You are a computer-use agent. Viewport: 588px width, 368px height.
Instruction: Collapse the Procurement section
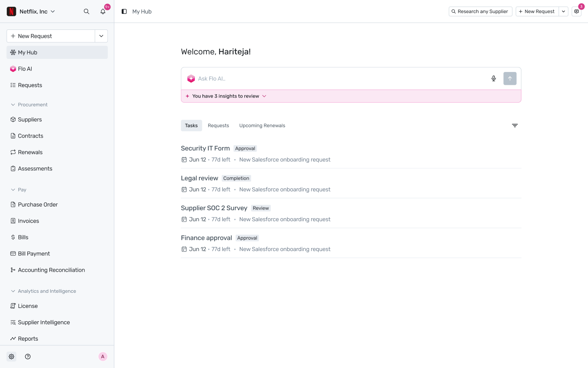point(13,105)
